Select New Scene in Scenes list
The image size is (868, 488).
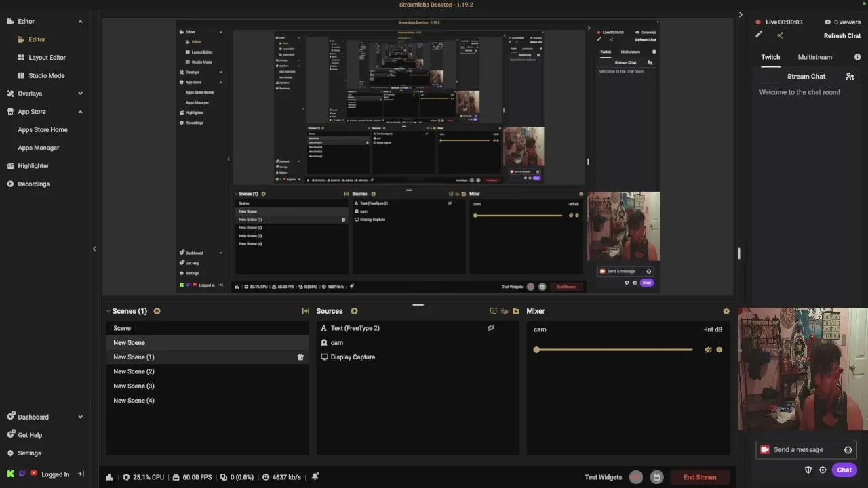[208, 343]
